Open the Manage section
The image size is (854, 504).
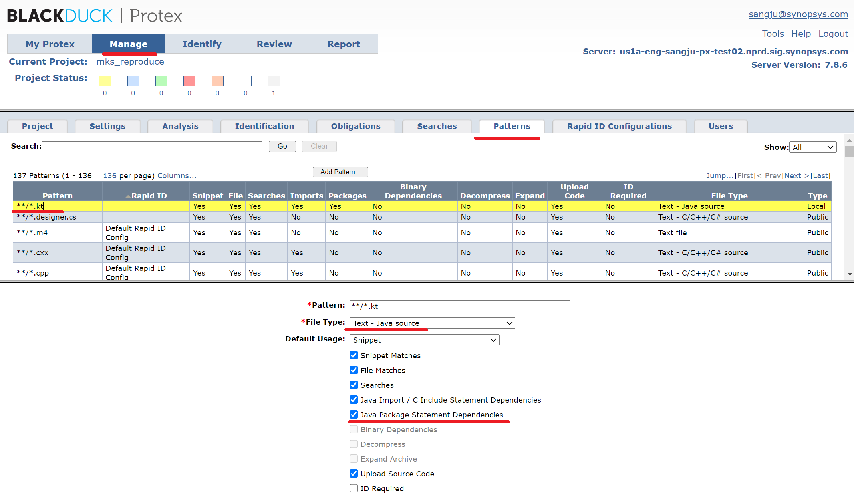[x=128, y=44]
